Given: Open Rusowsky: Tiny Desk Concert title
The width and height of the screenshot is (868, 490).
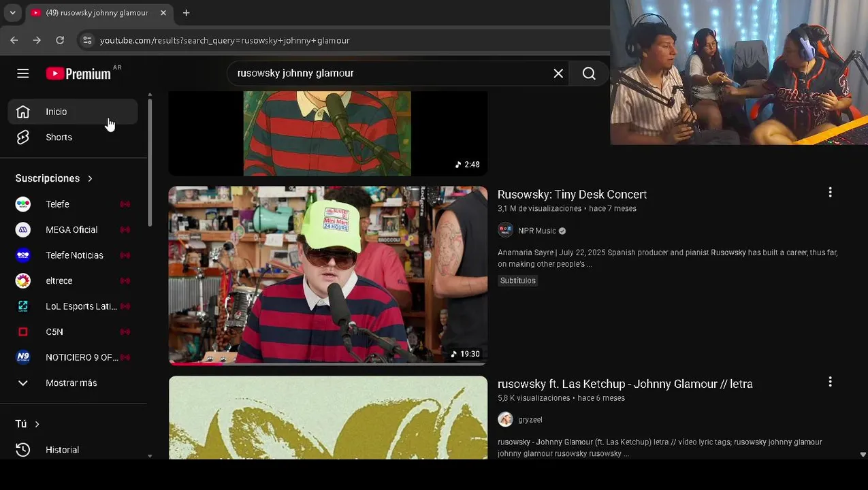Looking at the screenshot, I should [572, 195].
